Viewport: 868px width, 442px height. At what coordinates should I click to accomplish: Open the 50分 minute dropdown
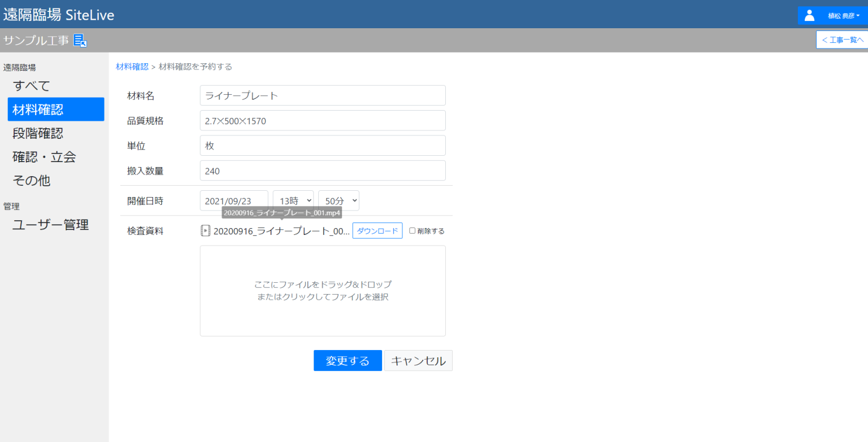coord(338,200)
